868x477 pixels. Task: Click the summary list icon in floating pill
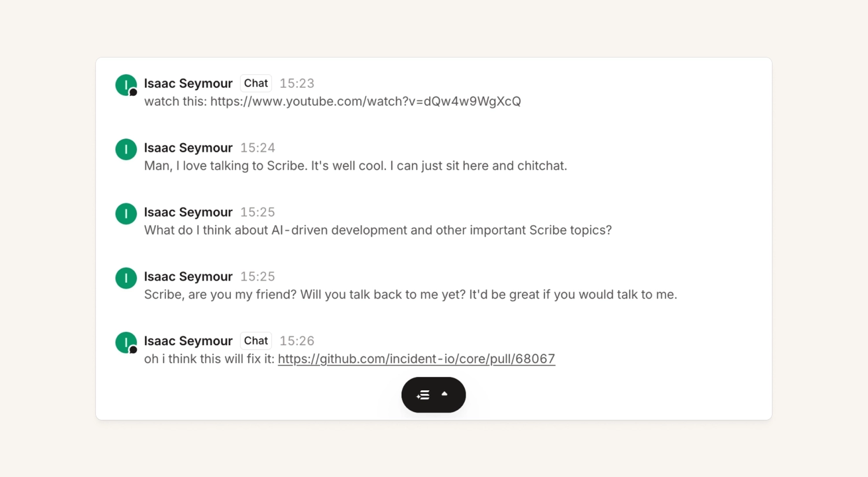[x=423, y=395]
